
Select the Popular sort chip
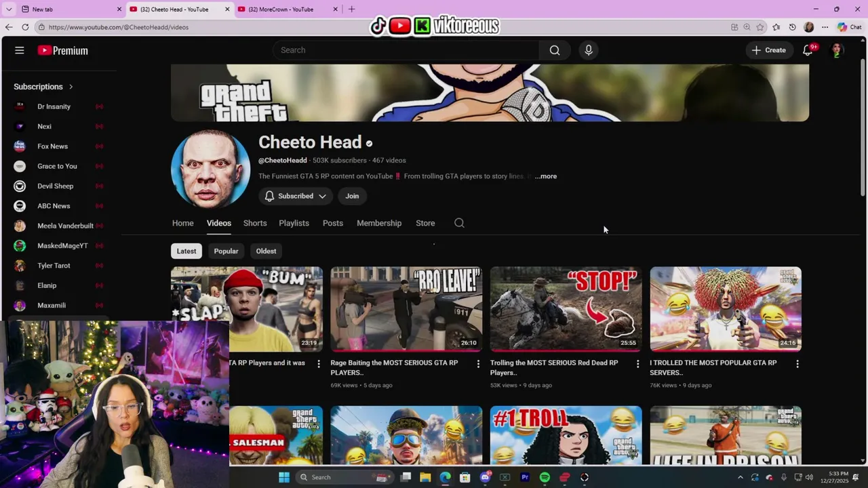coord(226,251)
